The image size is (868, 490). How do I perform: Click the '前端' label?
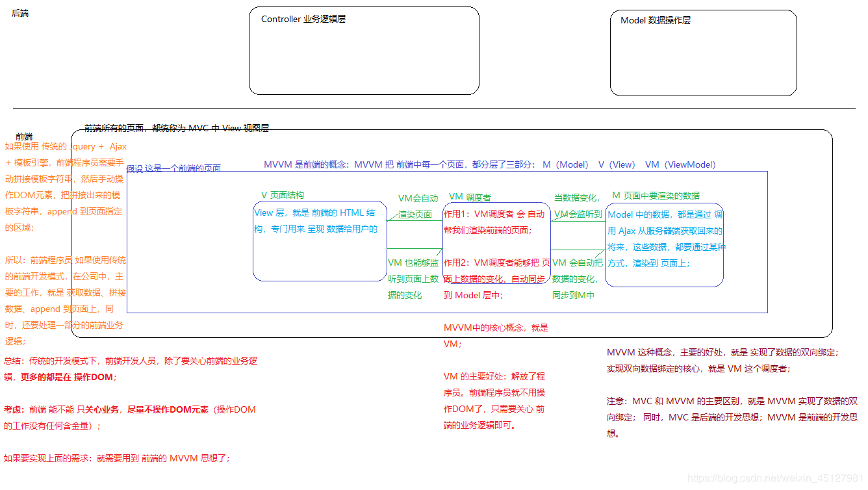point(24,136)
